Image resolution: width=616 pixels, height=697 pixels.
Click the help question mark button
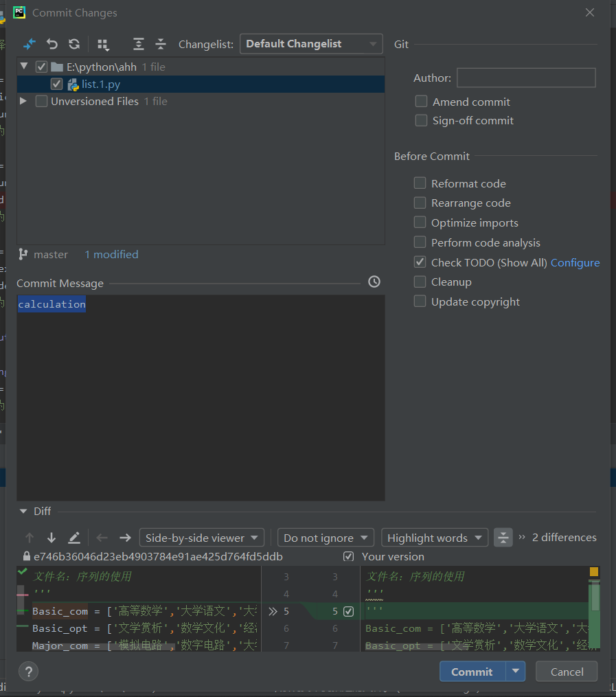pyautogui.click(x=28, y=671)
